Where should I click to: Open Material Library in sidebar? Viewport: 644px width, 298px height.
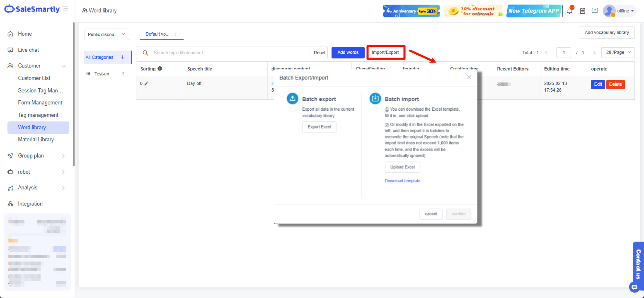pos(36,140)
